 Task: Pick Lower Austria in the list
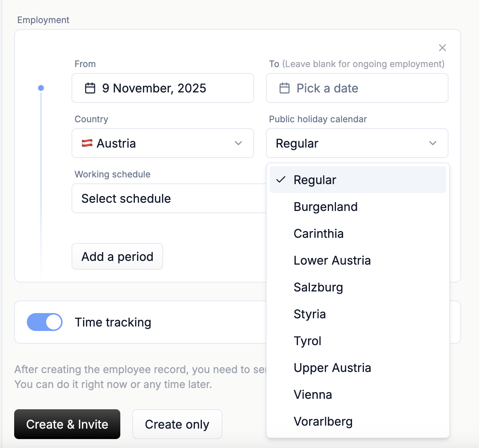[332, 261]
